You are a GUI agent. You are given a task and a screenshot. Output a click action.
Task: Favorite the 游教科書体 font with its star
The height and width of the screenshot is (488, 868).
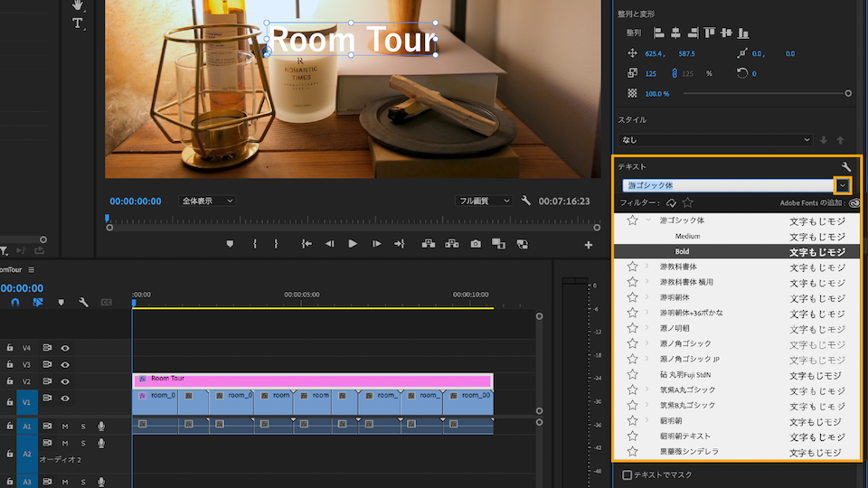[633, 267]
